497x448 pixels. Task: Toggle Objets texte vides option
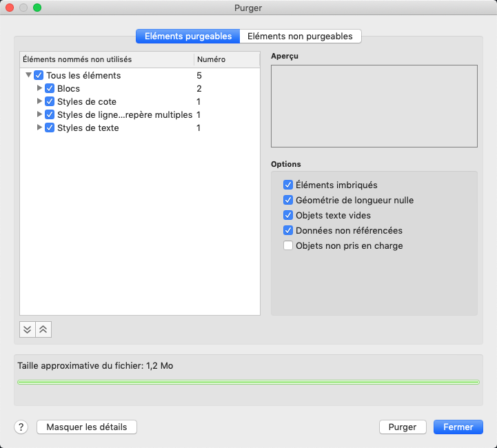[x=288, y=215]
